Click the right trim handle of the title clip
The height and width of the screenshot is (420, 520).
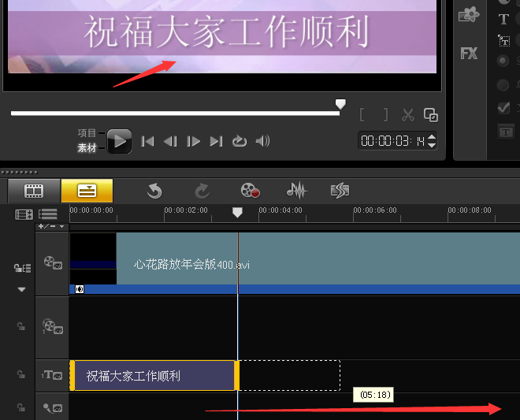tap(237, 375)
